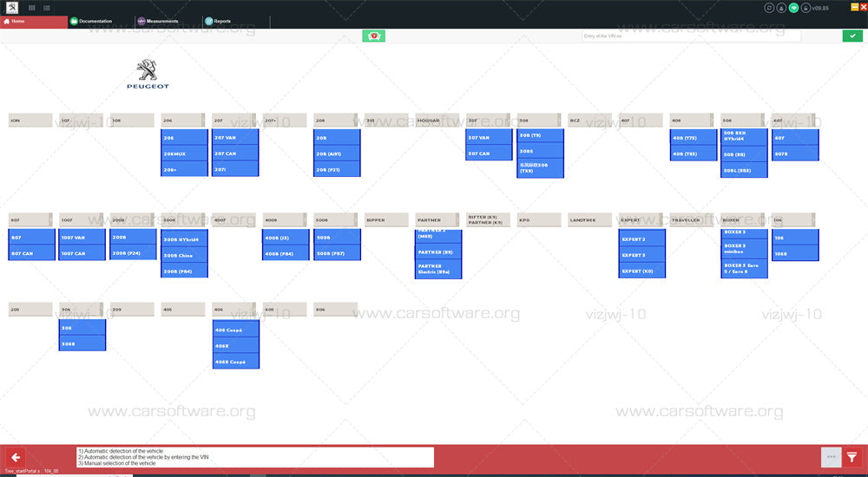The height and width of the screenshot is (477, 868).
Task: Choose EXPERT (K0) variant
Action: click(642, 271)
